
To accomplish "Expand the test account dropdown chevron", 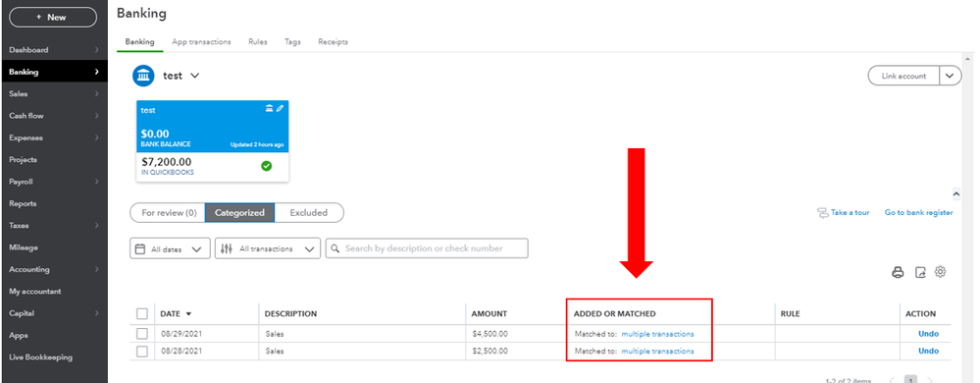I will [194, 76].
